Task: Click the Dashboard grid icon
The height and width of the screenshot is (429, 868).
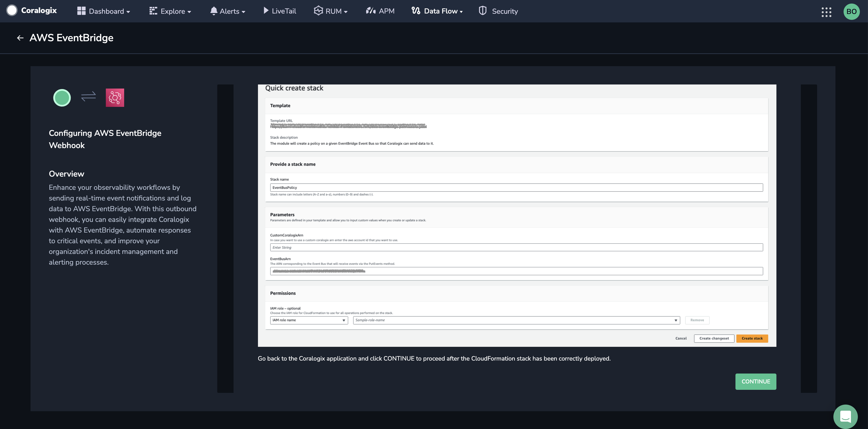Action: click(81, 11)
